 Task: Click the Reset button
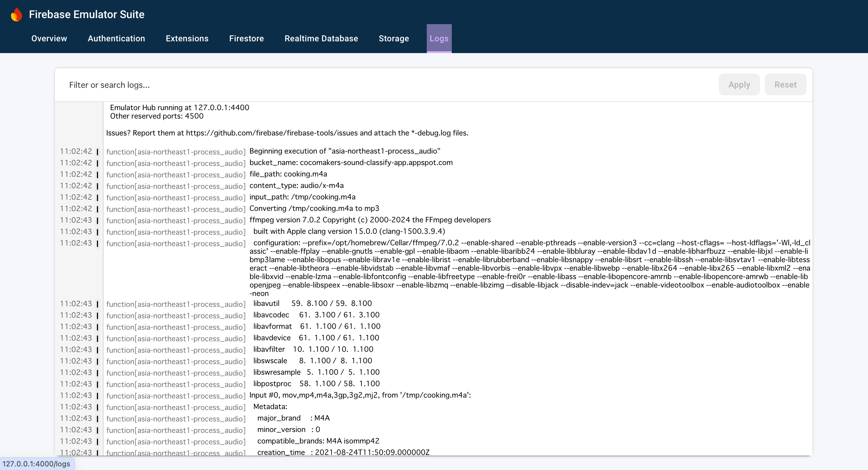pyautogui.click(x=785, y=84)
